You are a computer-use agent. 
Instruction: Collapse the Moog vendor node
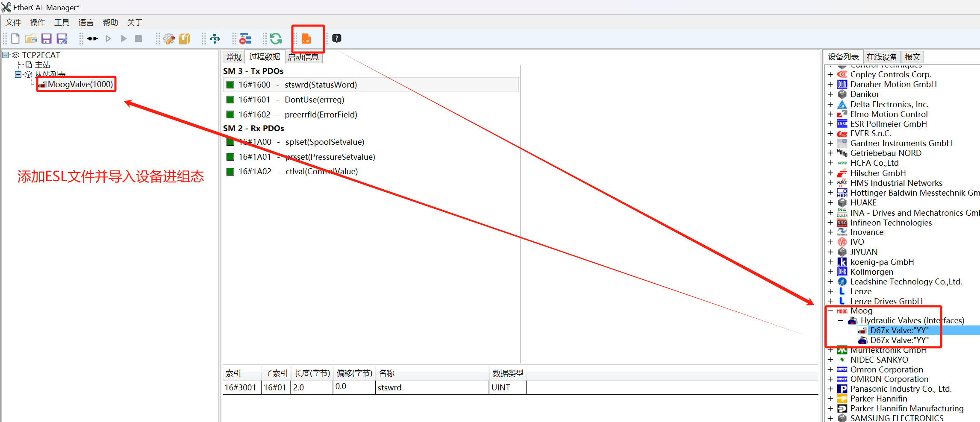point(830,311)
